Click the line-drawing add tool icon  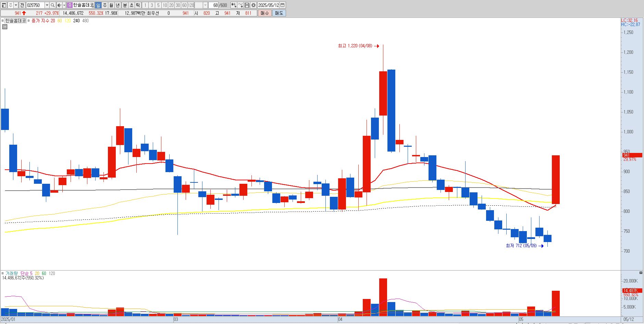pos(240,5)
